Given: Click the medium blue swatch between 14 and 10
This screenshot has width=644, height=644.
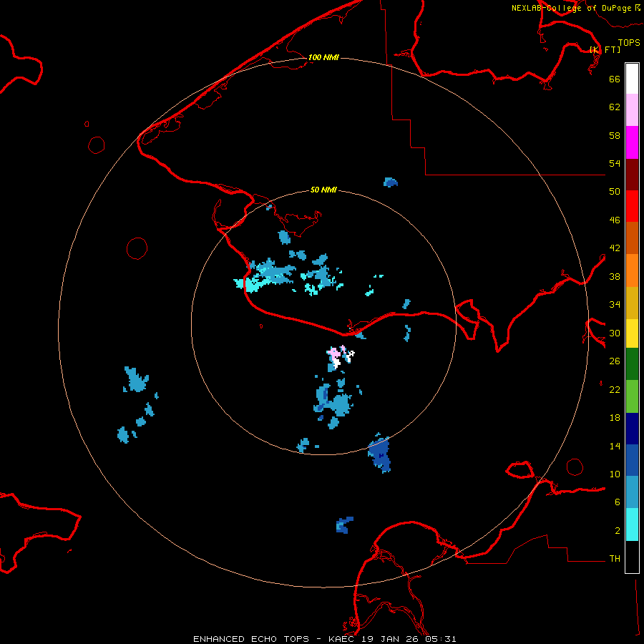Looking at the screenshot, I should tap(632, 460).
